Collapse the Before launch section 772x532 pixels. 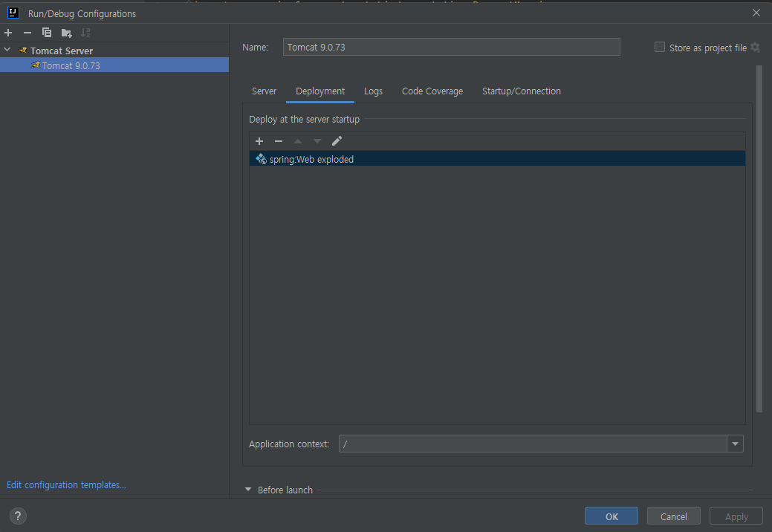(248, 490)
